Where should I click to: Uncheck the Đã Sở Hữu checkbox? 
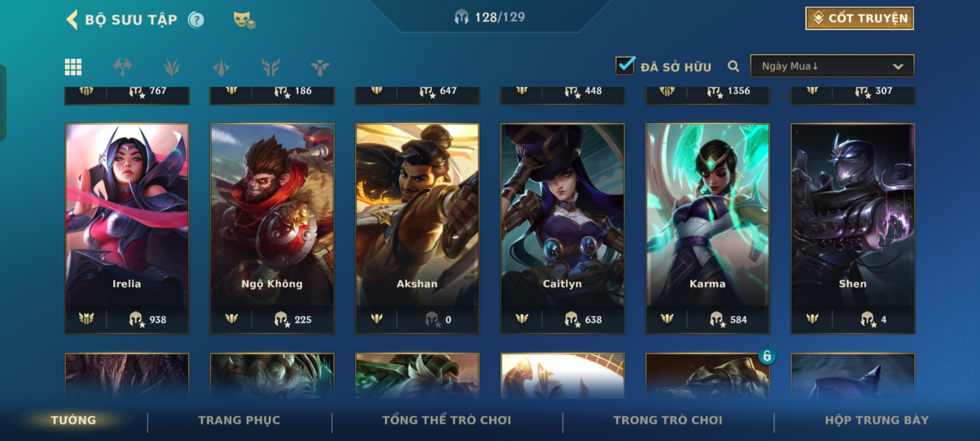click(x=625, y=65)
